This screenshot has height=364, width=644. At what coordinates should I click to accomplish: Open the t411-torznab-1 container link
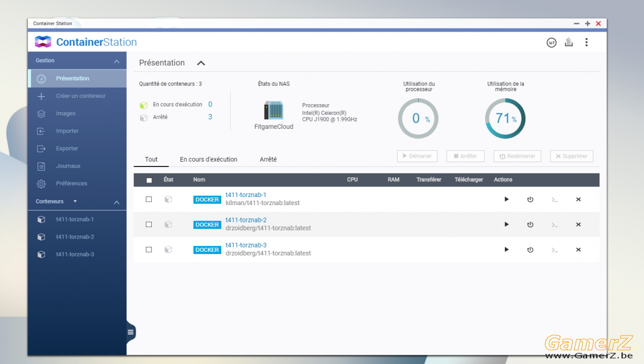coord(246,195)
